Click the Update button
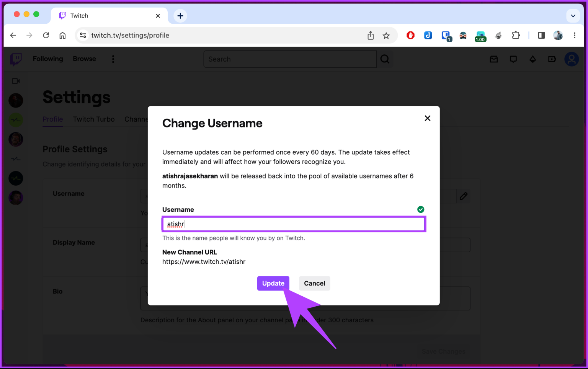 (273, 283)
